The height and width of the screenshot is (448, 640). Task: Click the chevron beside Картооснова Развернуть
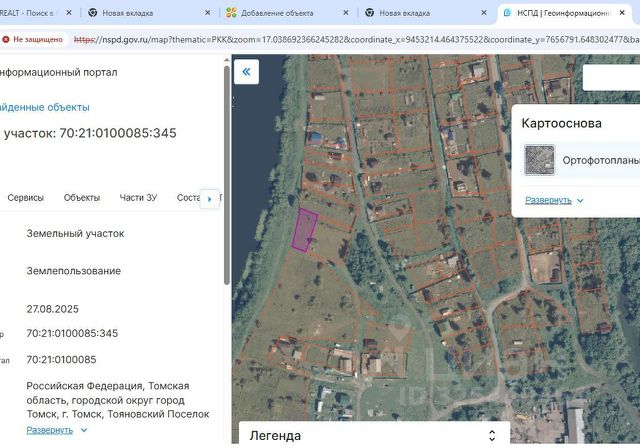(580, 200)
